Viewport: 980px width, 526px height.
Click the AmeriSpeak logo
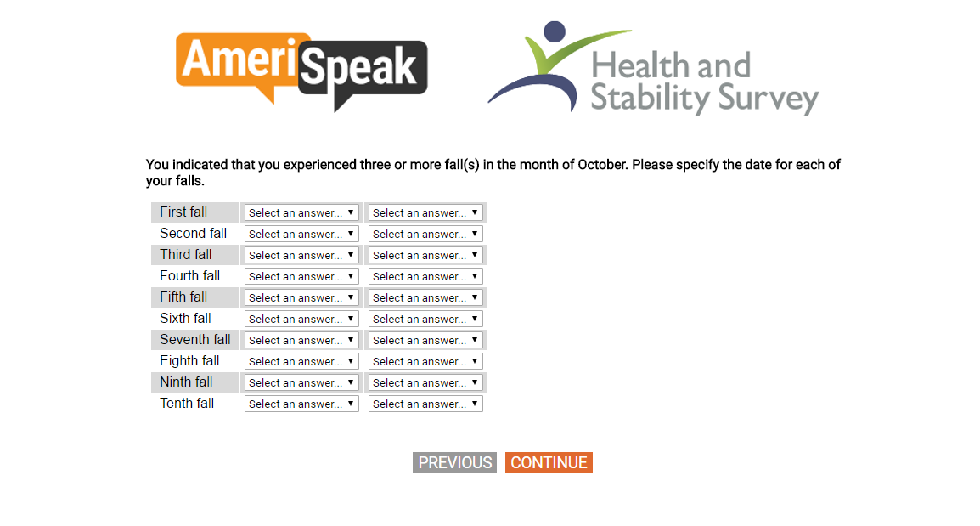pyautogui.click(x=301, y=71)
